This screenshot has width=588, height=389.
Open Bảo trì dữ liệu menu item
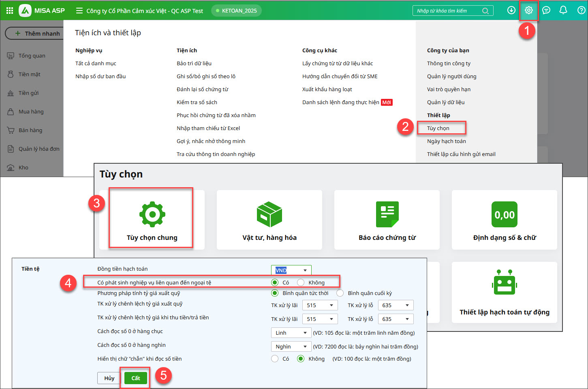tap(194, 63)
